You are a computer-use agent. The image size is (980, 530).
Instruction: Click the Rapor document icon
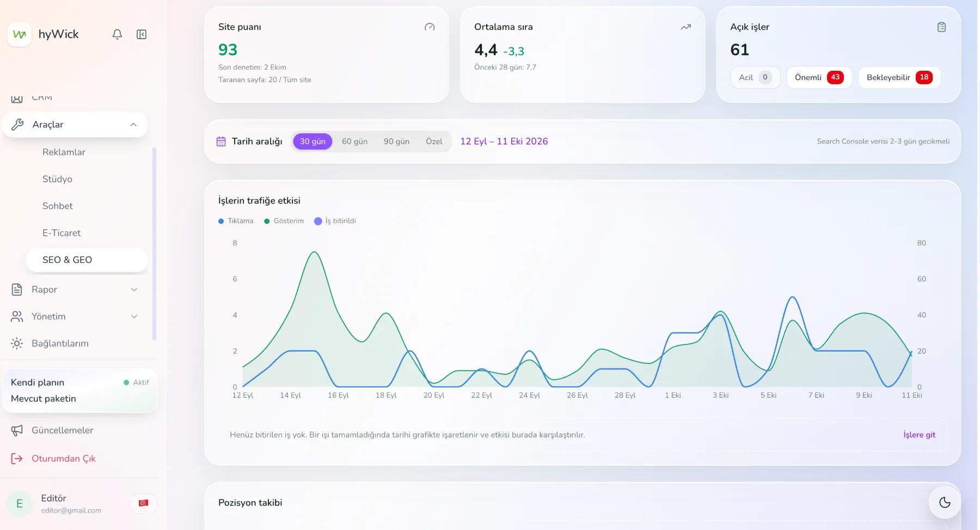17,289
